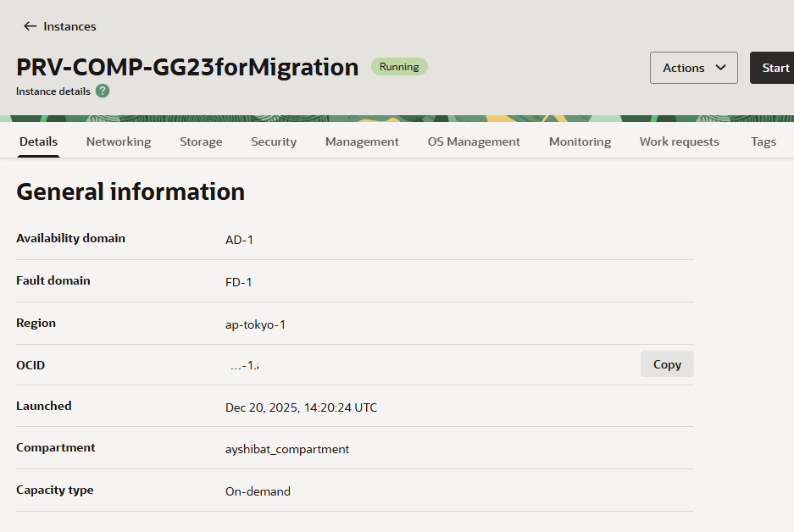Click the OCID label
This screenshot has height=532, width=794.
click(31, 365)
